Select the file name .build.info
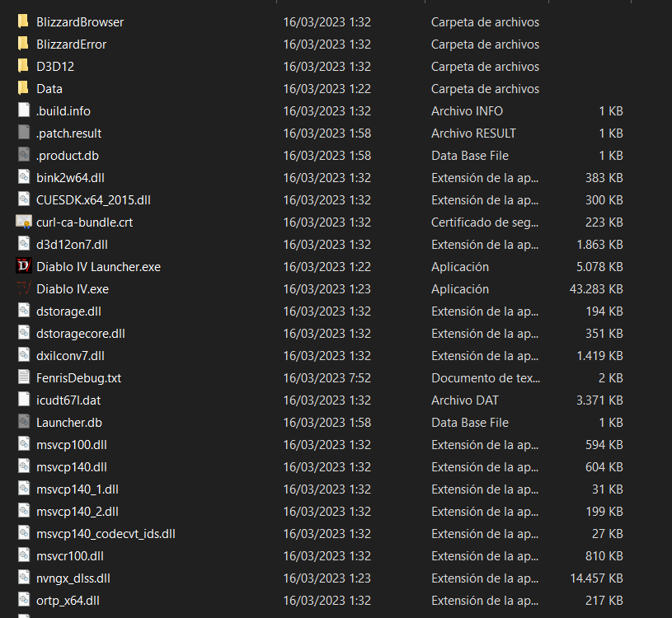Screen dimensions: 672x618 click(63, 111)
